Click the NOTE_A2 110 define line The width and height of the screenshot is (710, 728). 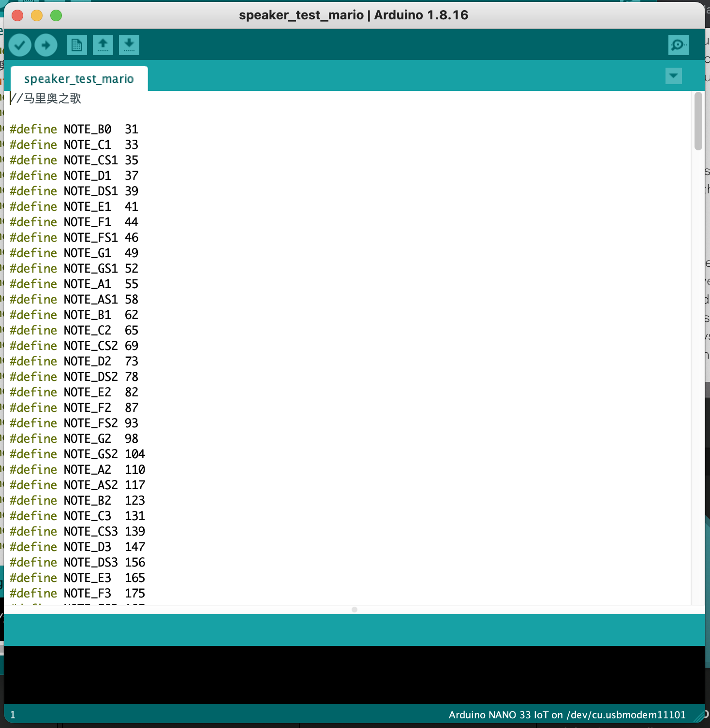(77, 469)
